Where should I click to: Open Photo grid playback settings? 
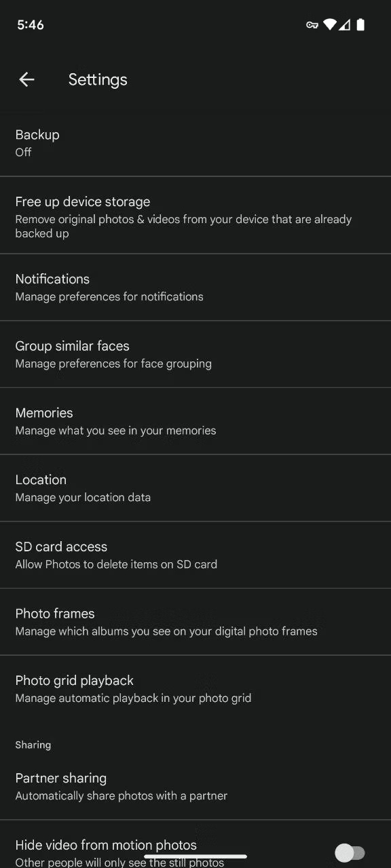195,688
